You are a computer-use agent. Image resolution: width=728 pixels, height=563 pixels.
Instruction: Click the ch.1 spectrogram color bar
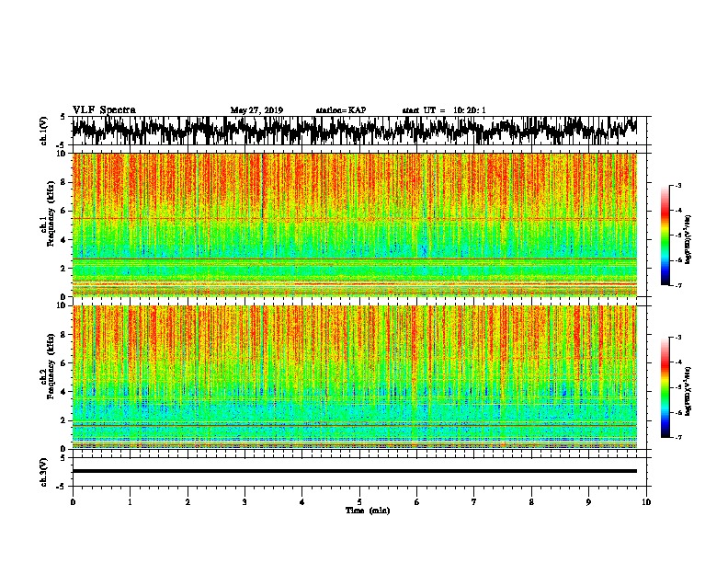coord(665,236)
